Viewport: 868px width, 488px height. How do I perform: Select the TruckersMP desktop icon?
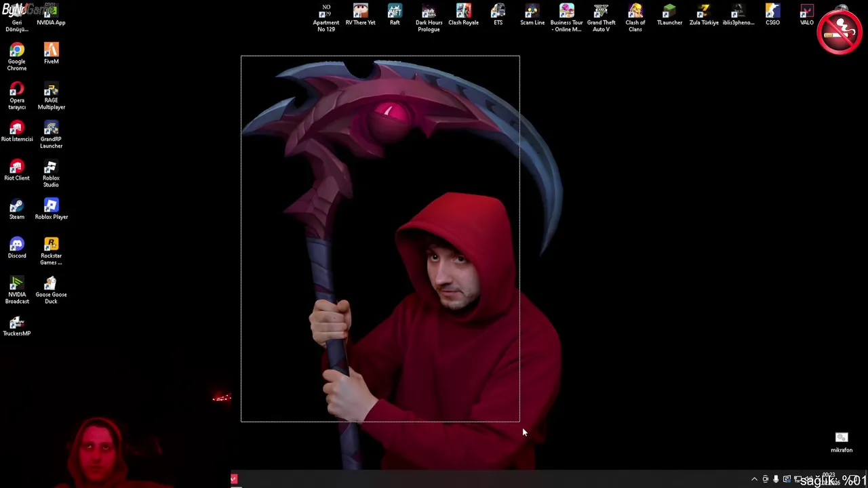point(17,325)
